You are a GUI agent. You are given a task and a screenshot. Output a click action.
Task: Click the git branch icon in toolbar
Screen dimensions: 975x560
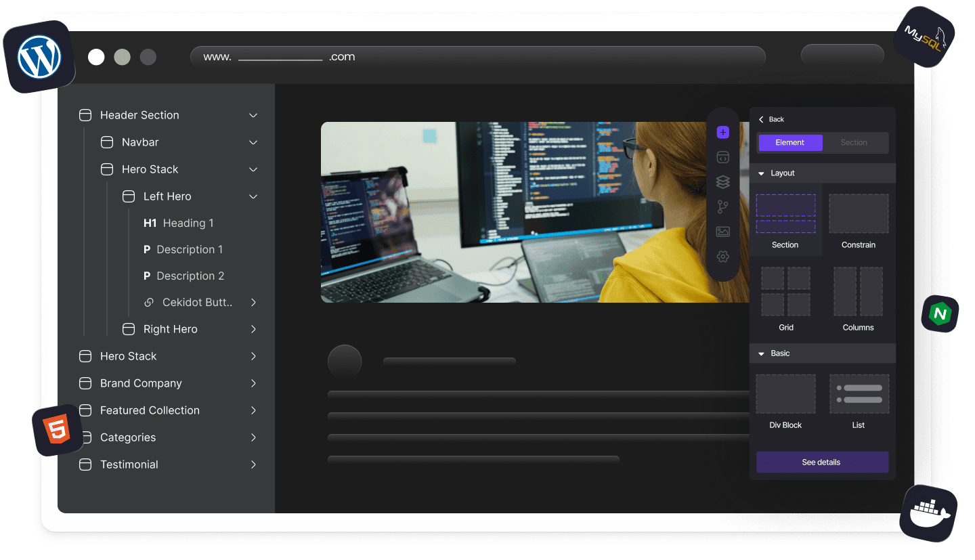722,207
